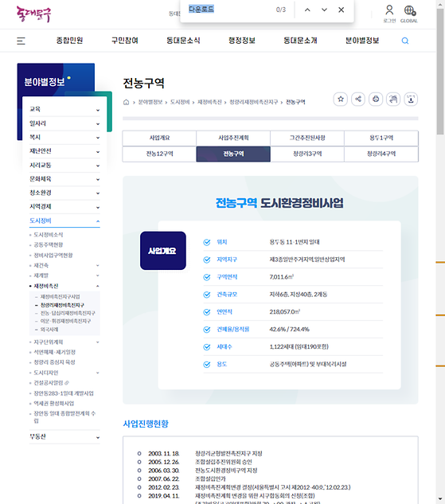Expand 부동산 sidebar category
The width and height of the screenshot is (445, 504).
click(x=64, y=437)
